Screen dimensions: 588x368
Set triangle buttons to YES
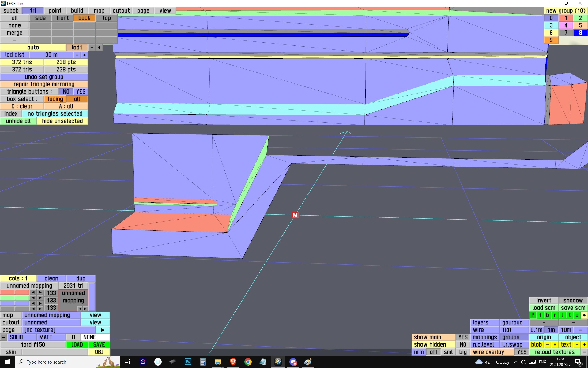tap(81, 91)
